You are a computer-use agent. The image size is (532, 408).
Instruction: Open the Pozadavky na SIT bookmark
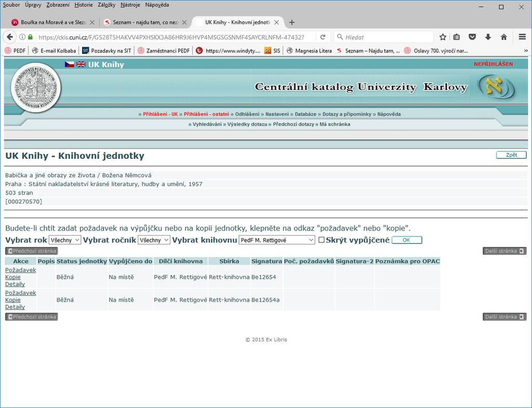pyautogui.click(x=107, y=50)
